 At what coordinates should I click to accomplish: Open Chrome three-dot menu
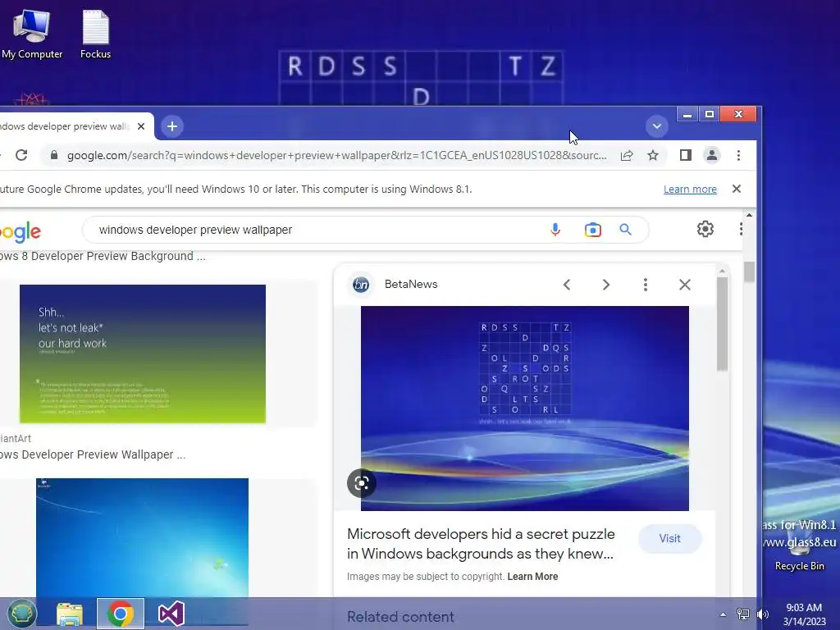tap(738, 155)
